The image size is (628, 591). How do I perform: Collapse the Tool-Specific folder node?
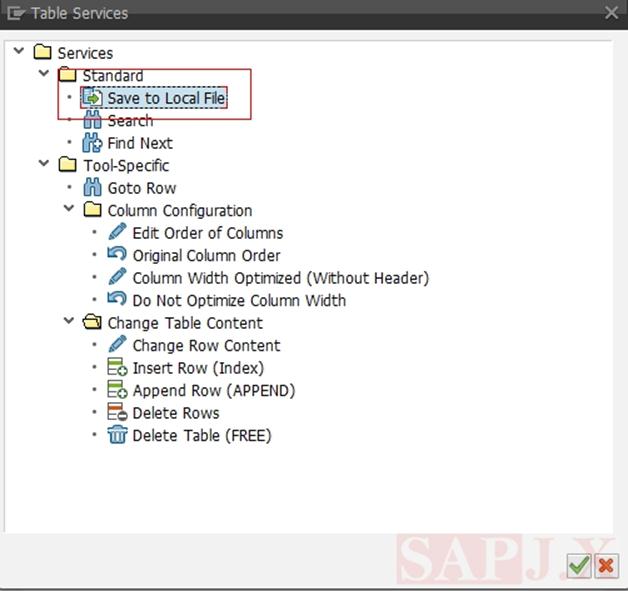point(44,164)
